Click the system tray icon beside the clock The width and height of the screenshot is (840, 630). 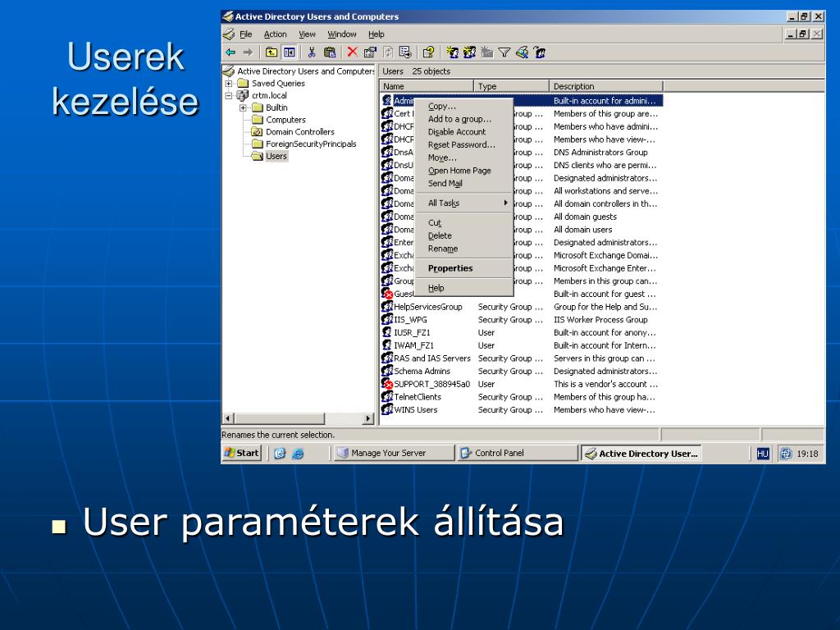click(x=785, y=454)
